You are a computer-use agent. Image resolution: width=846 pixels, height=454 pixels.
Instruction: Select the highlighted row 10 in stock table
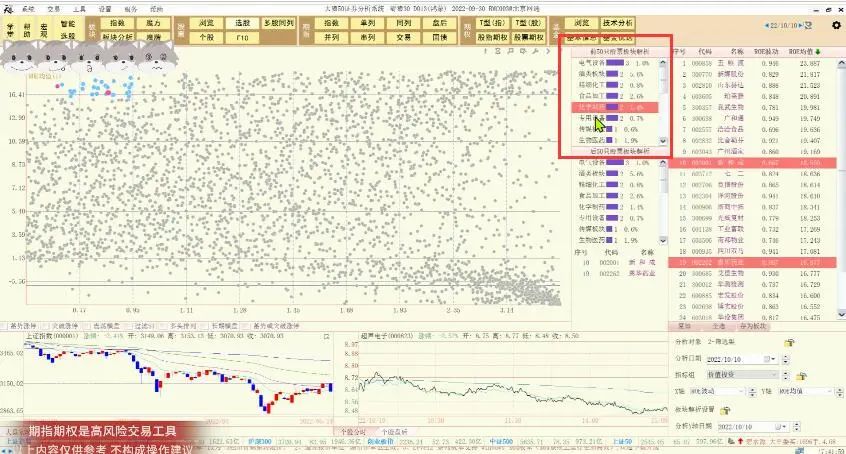(753, 162)
